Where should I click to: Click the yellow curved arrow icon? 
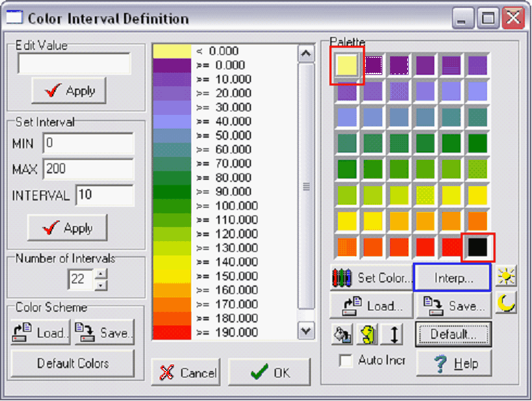[x=368, y=334]
